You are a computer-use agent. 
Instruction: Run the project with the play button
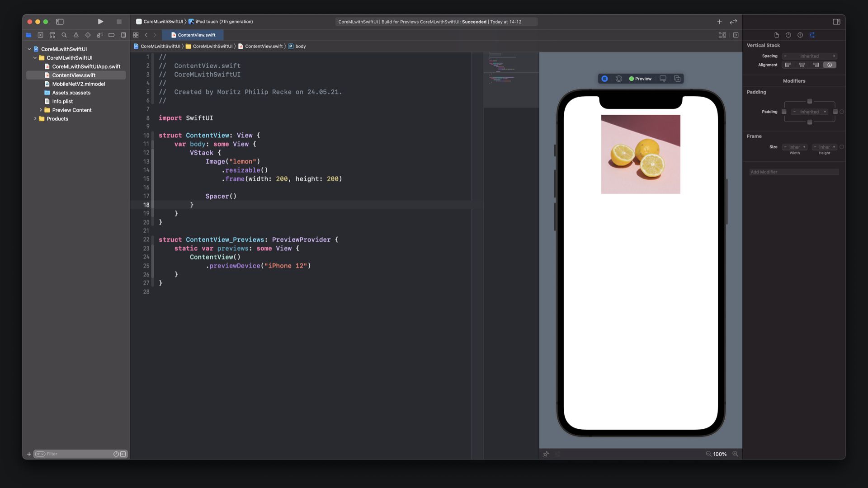[x=100, y=22]
